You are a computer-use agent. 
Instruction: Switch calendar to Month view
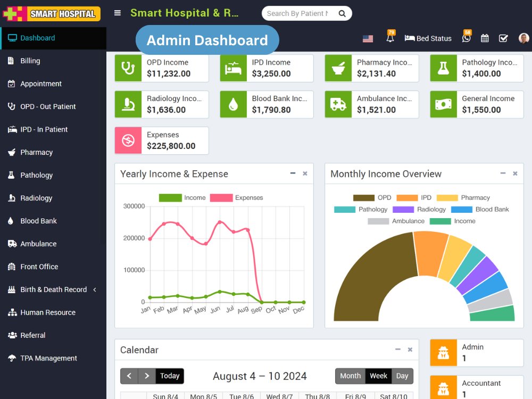click(x=350, y=376)
